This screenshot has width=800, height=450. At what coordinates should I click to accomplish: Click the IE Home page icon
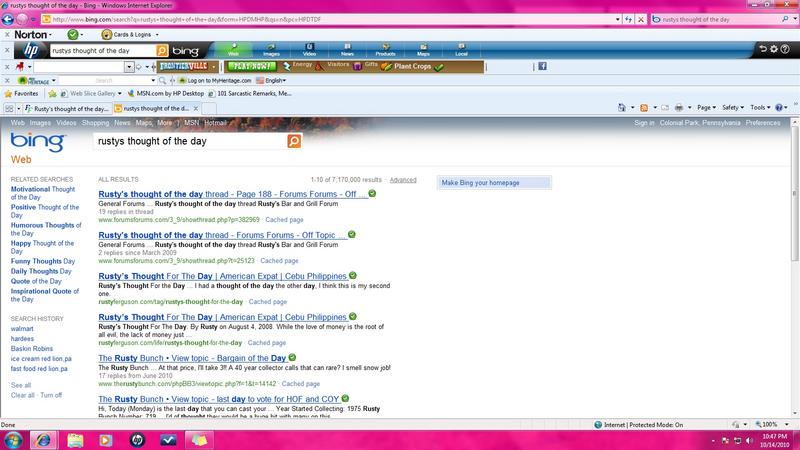(x=621, y=108)
